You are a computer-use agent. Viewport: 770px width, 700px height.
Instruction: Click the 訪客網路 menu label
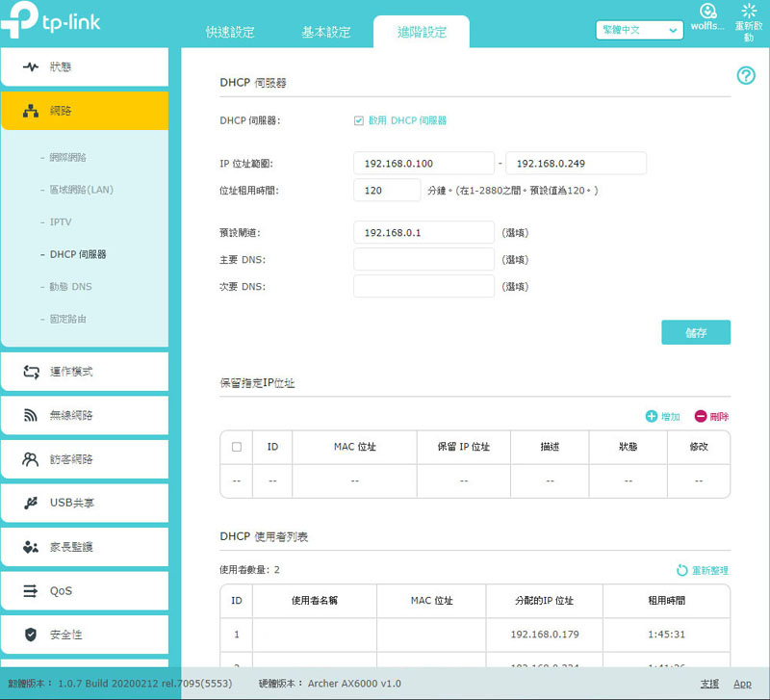click(x=71, y=459)
